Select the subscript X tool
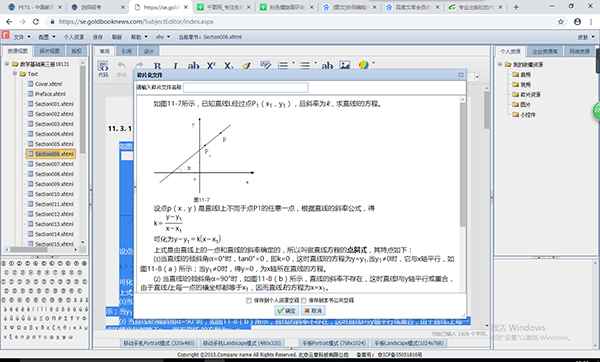Screen dimensions: 600x362 pos(228,66)
